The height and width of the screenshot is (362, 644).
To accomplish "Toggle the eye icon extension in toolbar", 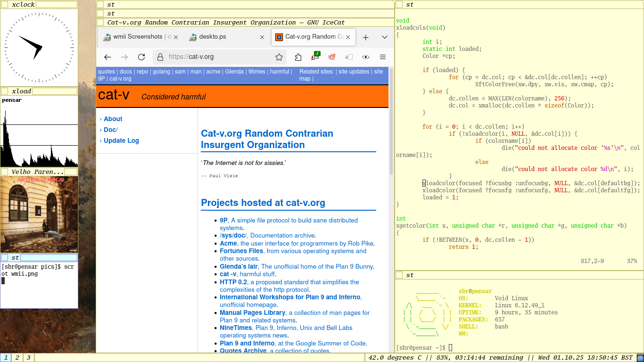I will (366, 57).
